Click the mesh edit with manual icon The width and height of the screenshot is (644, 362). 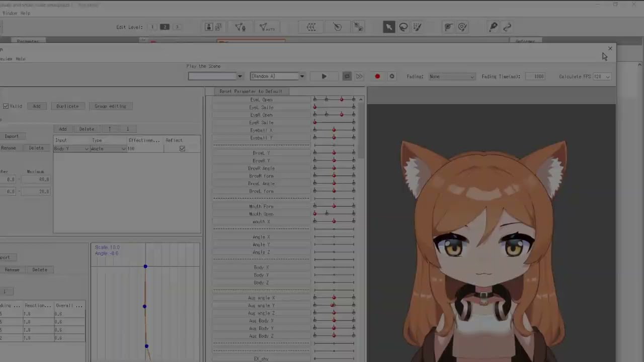(240, 27)
